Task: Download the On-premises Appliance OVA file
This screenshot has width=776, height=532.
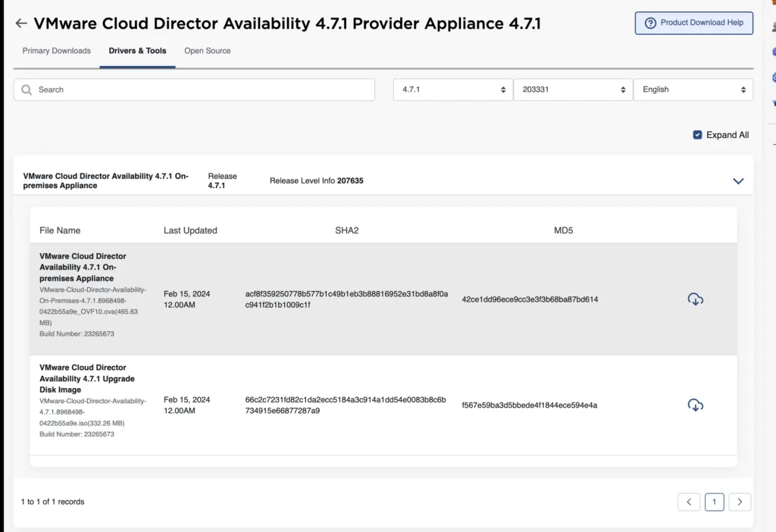Action: pos(696,299)
